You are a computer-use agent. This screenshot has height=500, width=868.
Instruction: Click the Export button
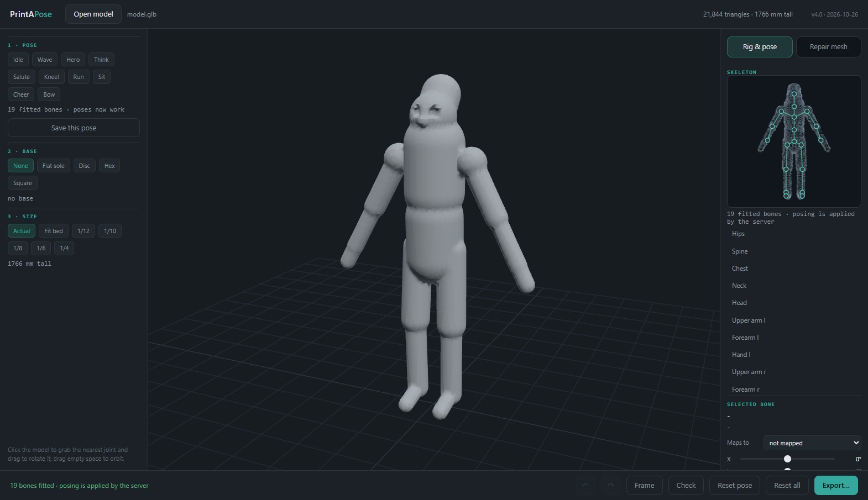click(836, 485)
